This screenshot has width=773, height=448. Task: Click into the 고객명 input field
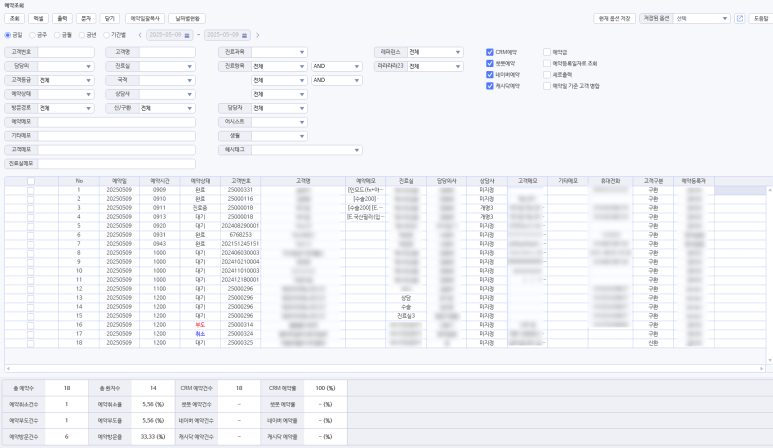click(167, 52)
